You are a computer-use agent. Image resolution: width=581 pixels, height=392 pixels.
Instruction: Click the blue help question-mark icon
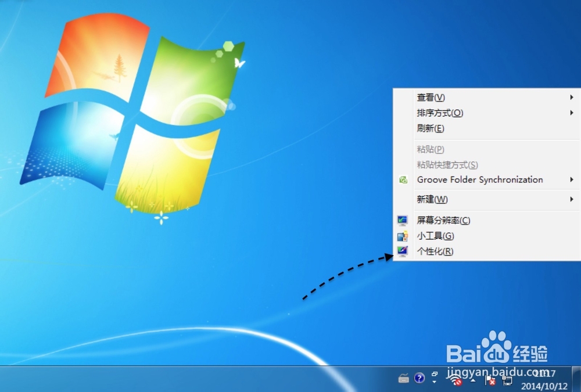click(x=419, y=378)
